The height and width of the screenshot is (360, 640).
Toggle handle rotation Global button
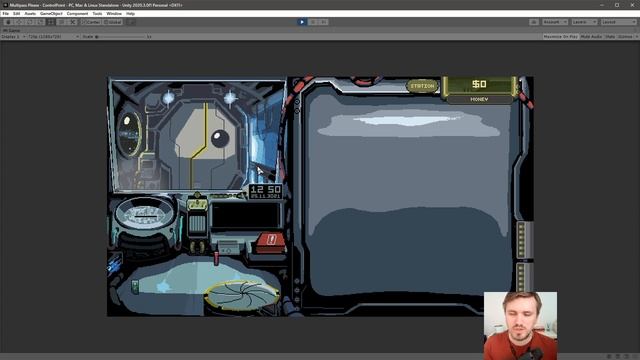[112, 22]
